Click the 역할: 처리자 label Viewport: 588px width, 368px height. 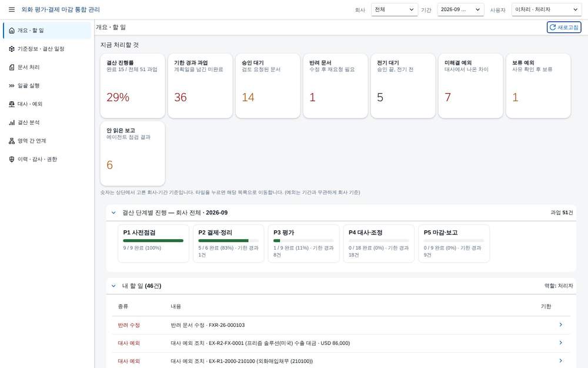(559, 286)
